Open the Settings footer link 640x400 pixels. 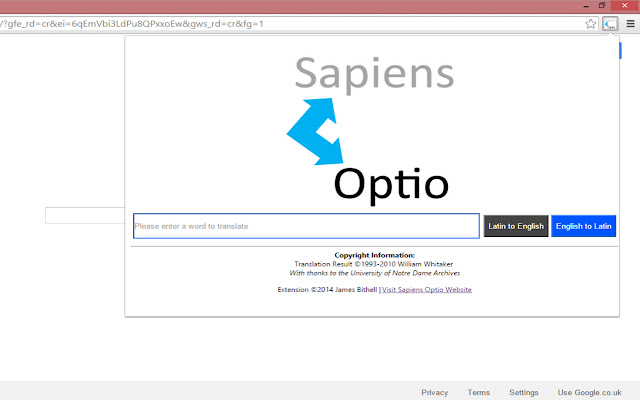click(x=524, y=392)
